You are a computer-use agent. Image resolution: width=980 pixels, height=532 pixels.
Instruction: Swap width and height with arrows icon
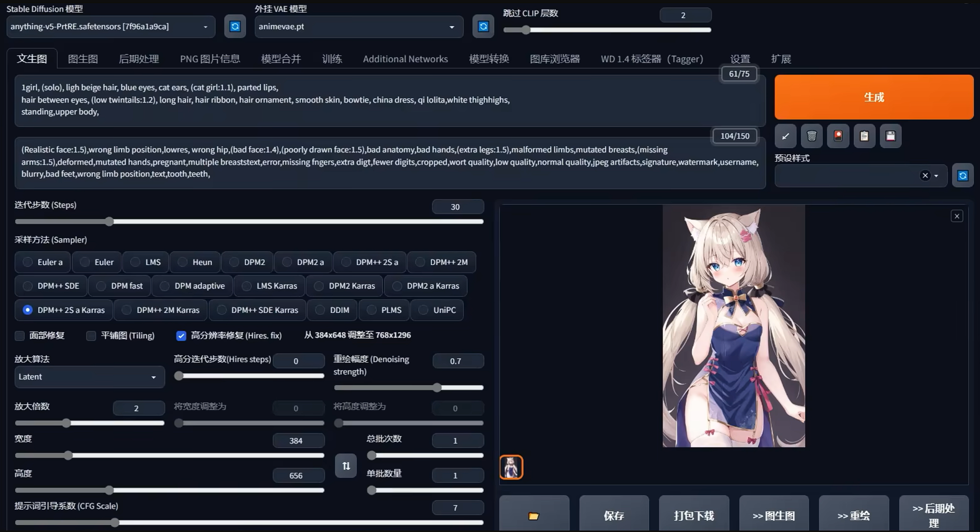(346, 465)
